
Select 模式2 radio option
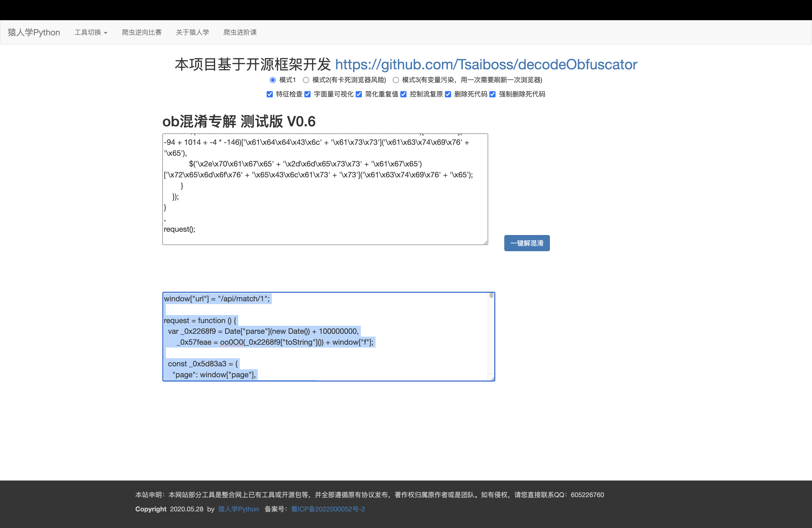306,80
